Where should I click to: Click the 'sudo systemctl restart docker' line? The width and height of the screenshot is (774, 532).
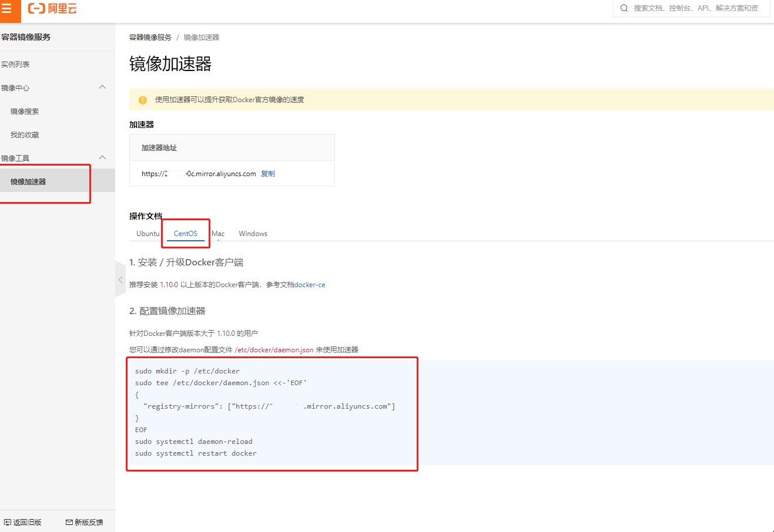coord(196,453)
